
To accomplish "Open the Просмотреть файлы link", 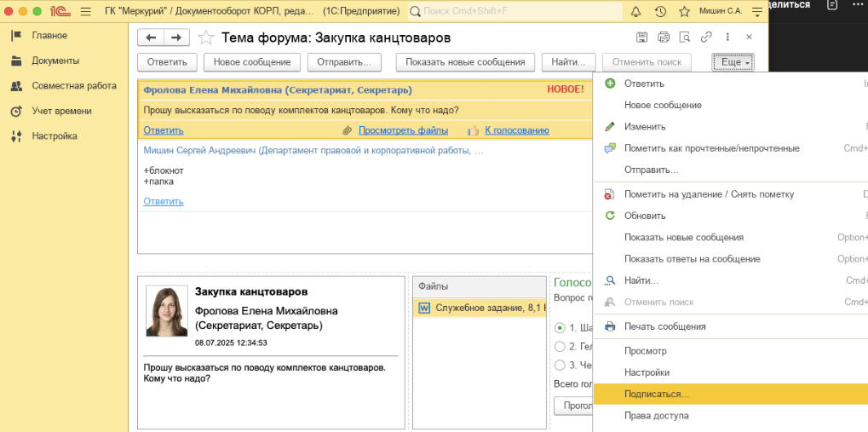I will coord(403,130).
